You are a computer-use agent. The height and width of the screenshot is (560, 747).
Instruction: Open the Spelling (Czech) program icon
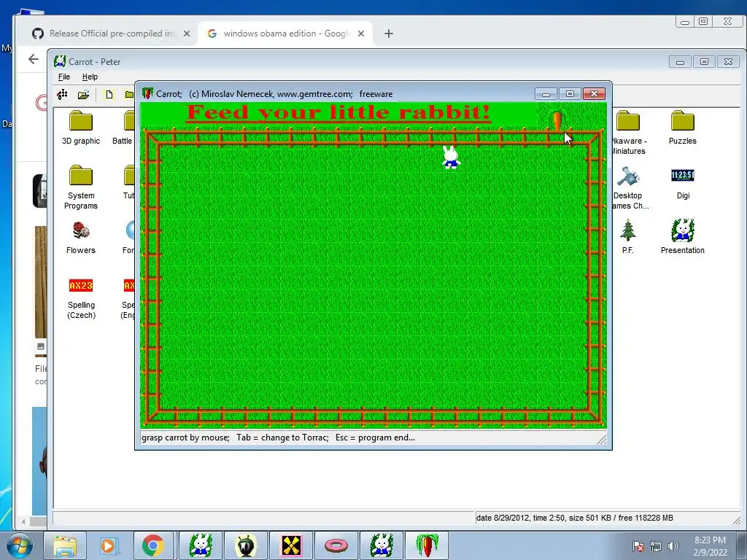coord(81,297)
